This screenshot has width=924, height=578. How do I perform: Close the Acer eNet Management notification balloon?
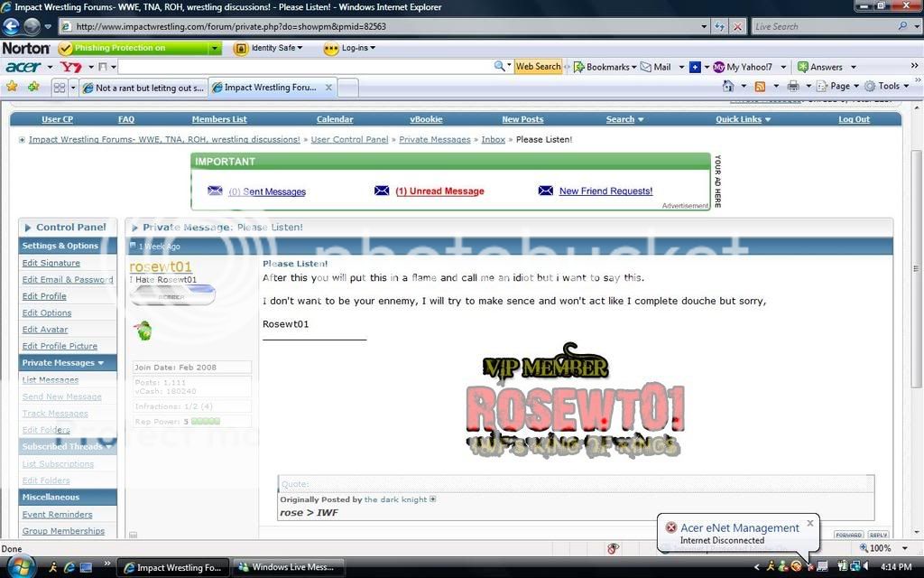[x=809, y=523]
